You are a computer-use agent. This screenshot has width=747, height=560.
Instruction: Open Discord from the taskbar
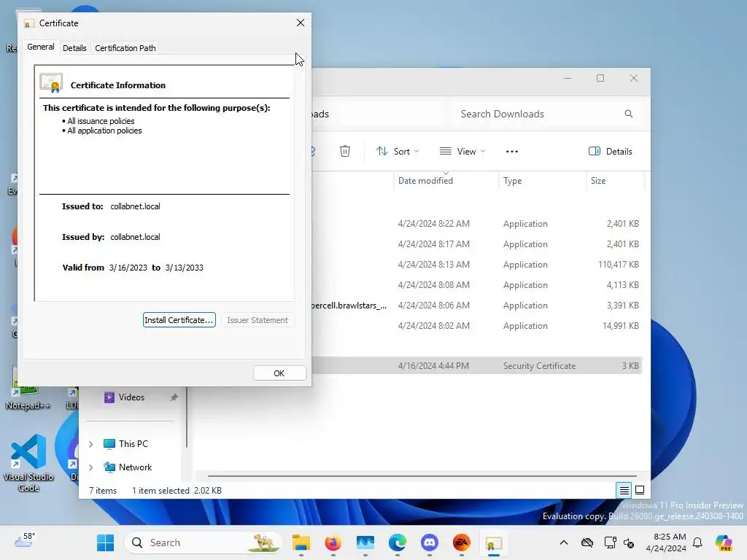(x=429, y=542)
